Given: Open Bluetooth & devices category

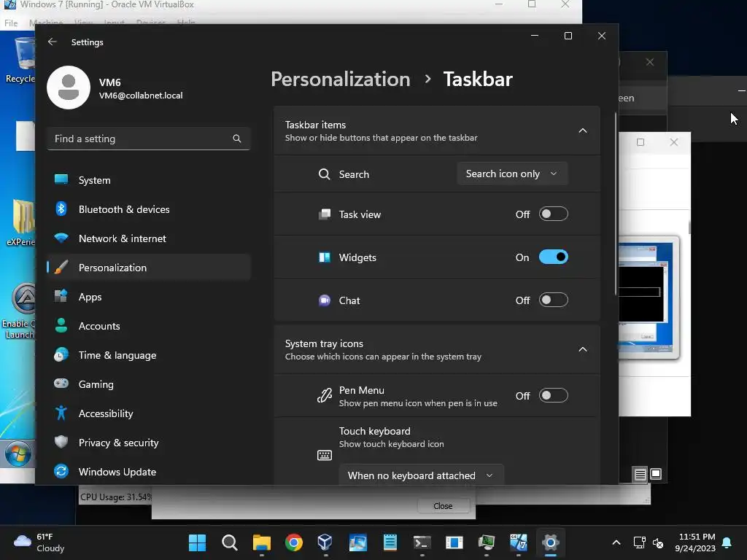Looking at the screenshot, I should [149, 209].
